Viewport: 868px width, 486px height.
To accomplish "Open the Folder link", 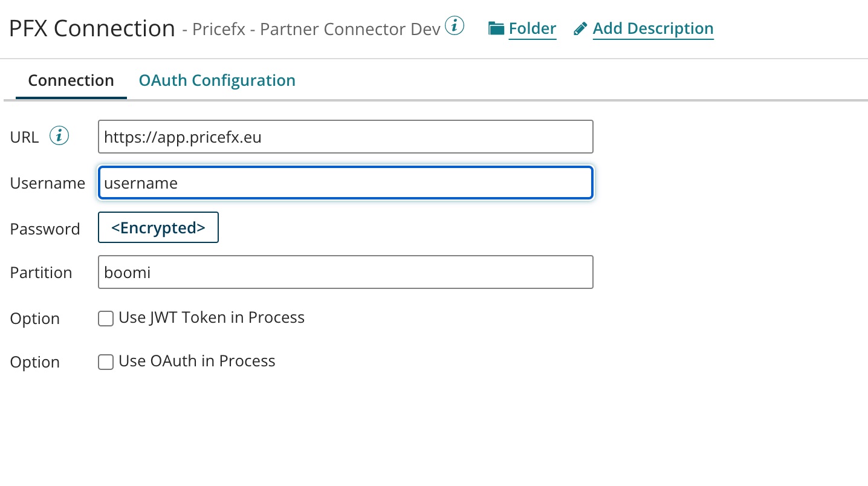I will pos(532,28).
